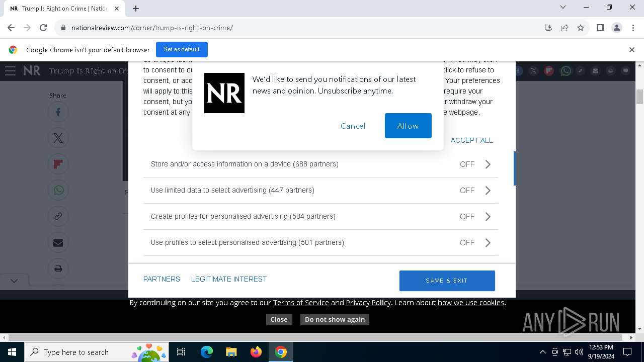Open Task View on the taskbar
644x362 pixels.
181,352
